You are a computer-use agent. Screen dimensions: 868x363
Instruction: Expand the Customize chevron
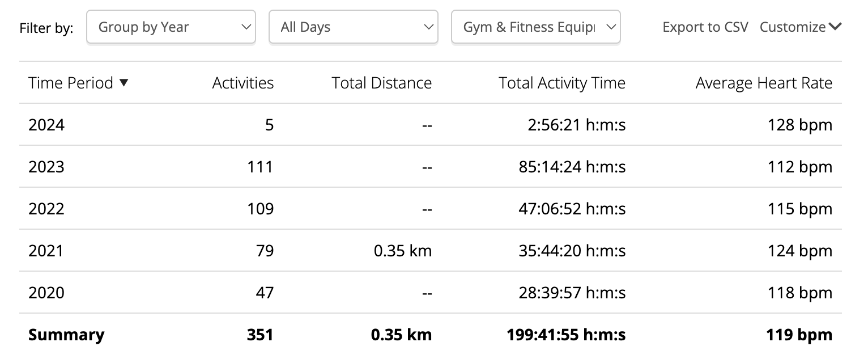click(x=835, y=27)
